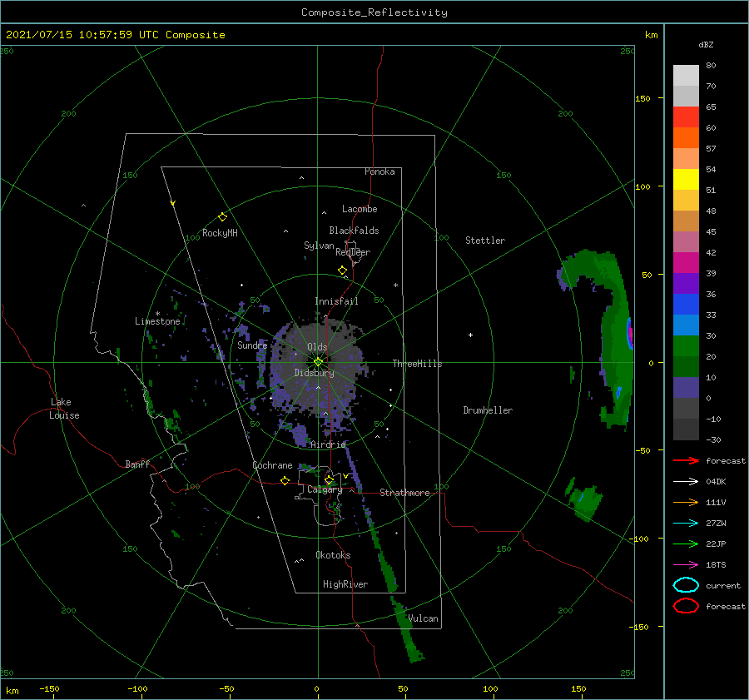Click the Lake Louise label
Screen dimensions: 749x700
(65, 409)
